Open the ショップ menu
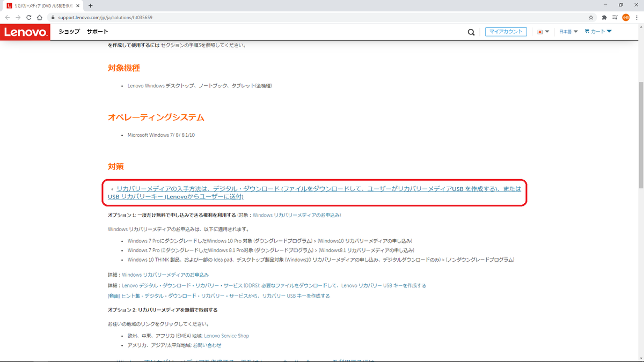The width and height of the screenshot is (644, 362). (69, 32)
